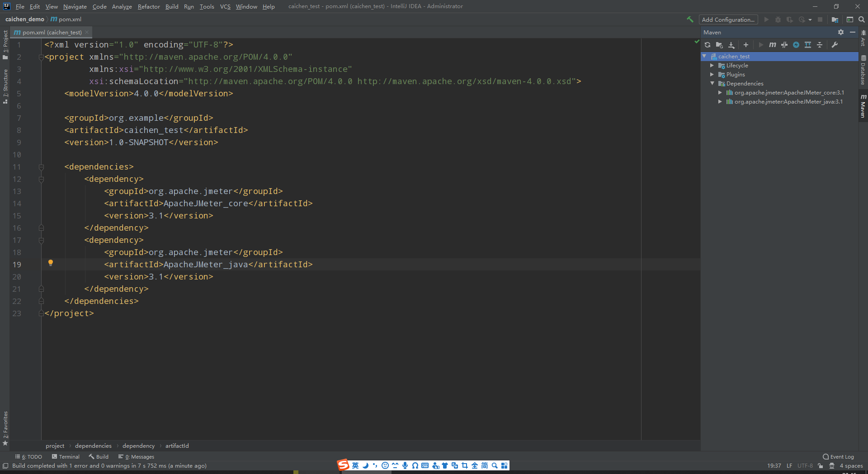
Task: Click the IME search magnifier icon
Action: (x=495, y=465)
